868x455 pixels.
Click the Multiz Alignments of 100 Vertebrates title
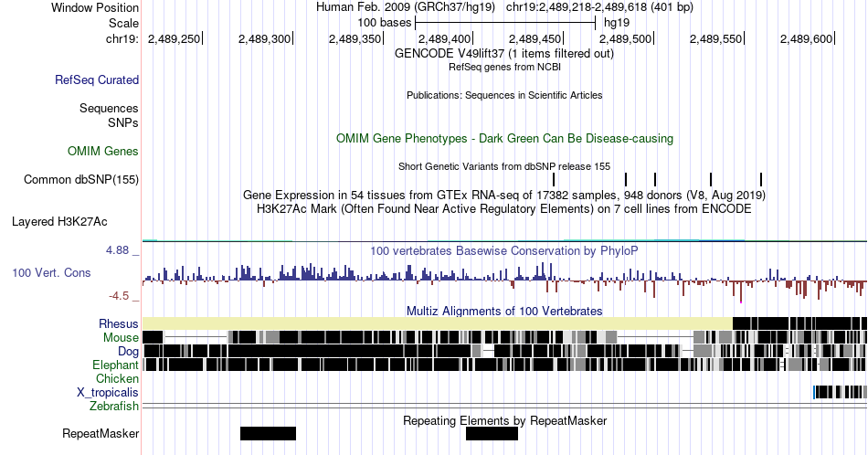(x=504, y=311)
